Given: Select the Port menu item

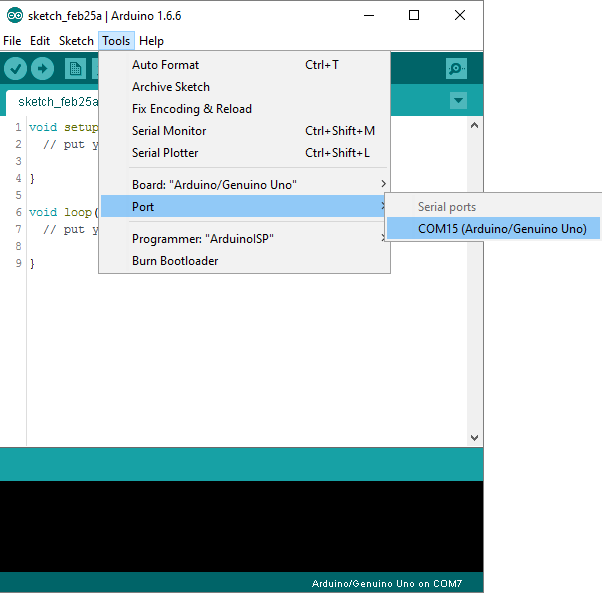Looking at the screenshot, I should (x=244, y=206).
